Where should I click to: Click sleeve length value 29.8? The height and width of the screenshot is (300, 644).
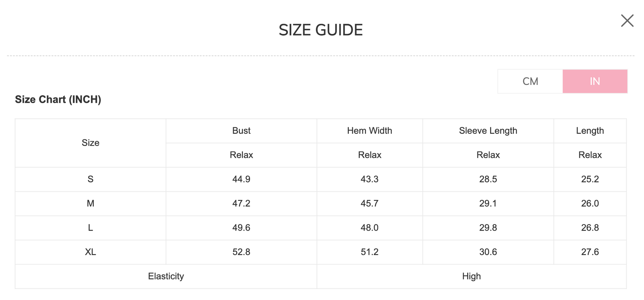click(x=488, y=228)
